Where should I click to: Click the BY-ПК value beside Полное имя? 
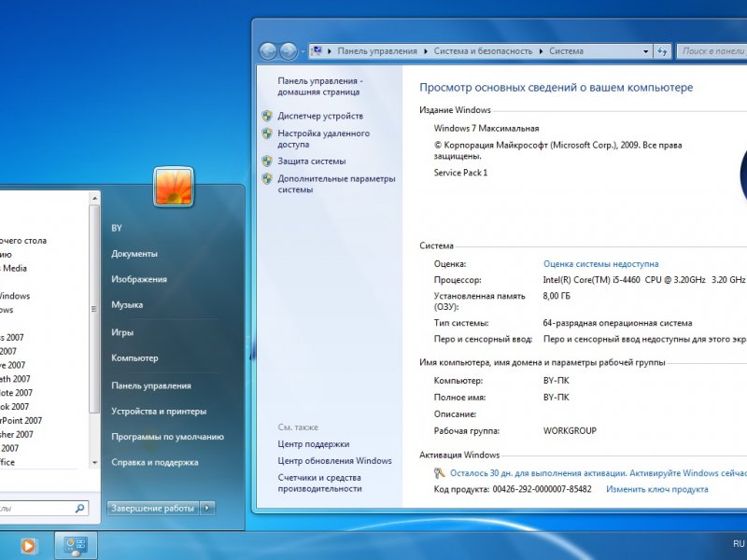tap(556, 398)
